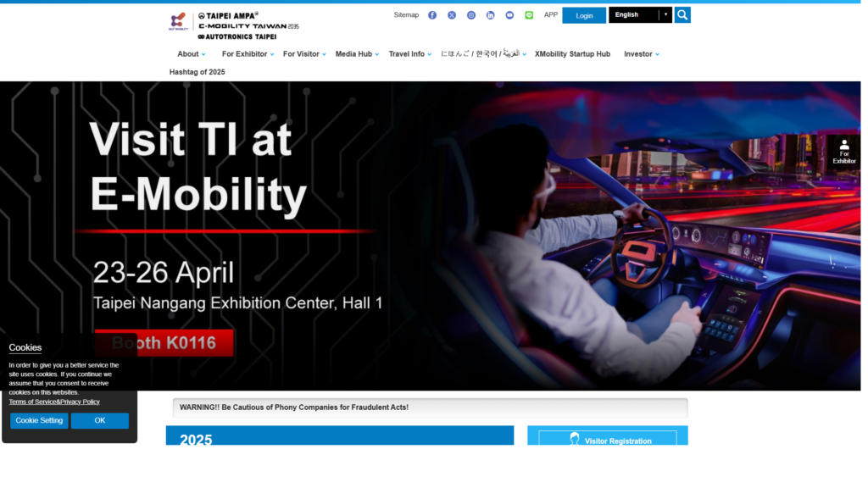Image resolution: width=868 pixels, height=488 pixels.
Task: Open Hashtag of 2025 page
Action: 197,72
